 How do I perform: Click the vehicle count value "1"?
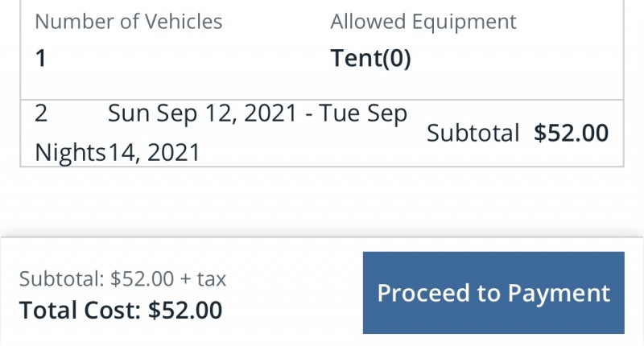(x=40, y=60)
